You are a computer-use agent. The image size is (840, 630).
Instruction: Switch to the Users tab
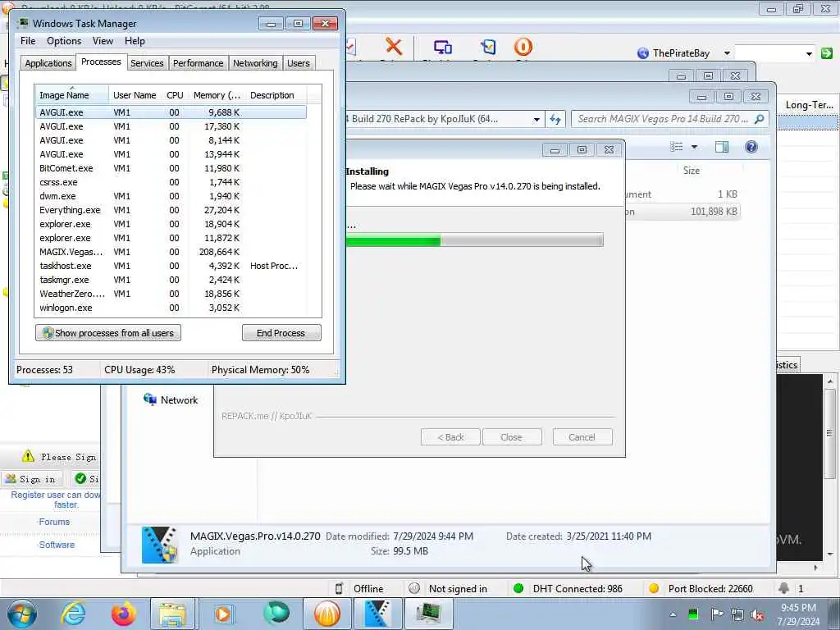click(x=299, y=63)
